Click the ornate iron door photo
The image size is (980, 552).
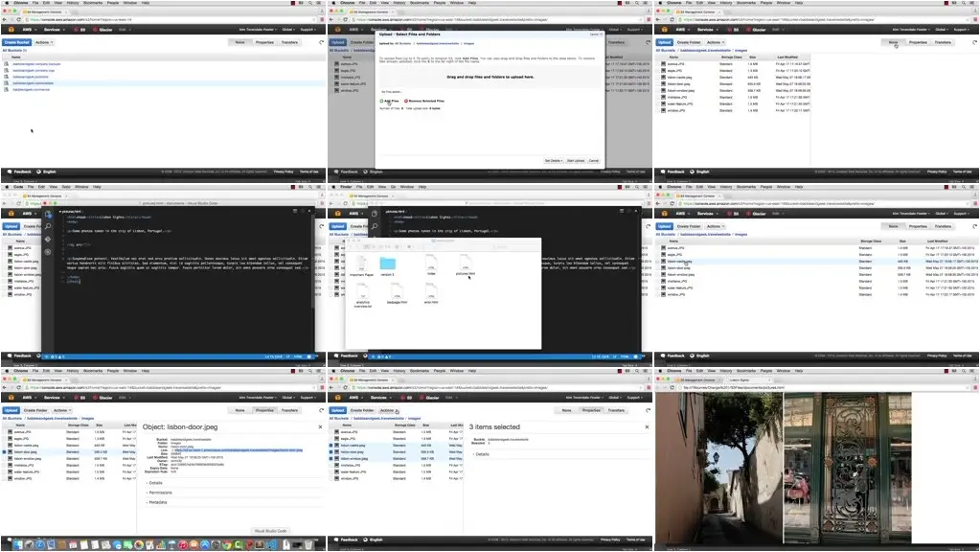[848, 469]
